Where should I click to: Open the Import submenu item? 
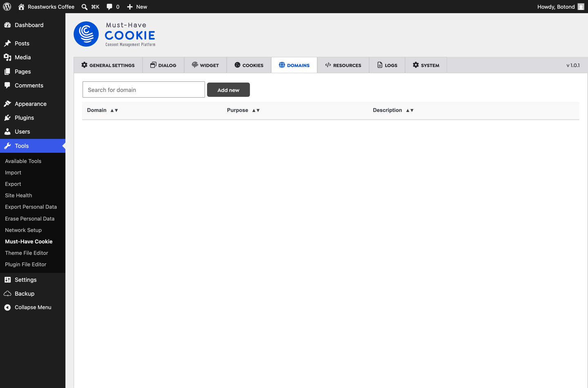[13, 172]
